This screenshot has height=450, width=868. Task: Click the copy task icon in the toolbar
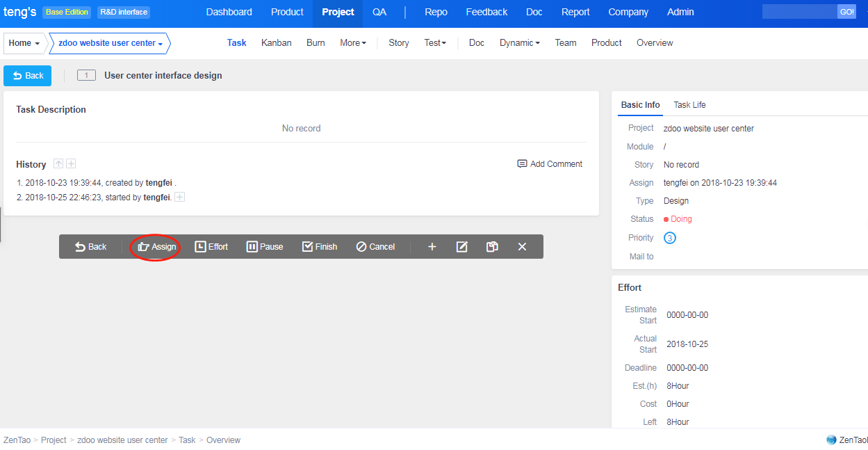point(492,247)
